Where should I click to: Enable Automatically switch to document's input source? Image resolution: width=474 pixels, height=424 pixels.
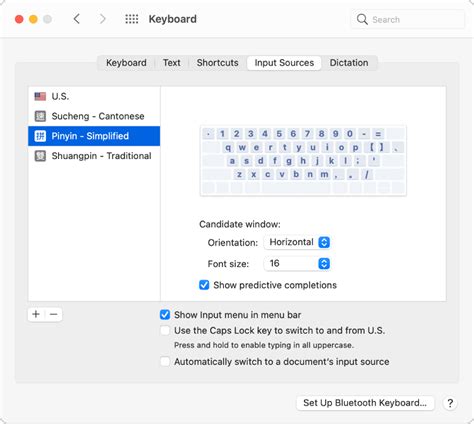tap(165, 361)
